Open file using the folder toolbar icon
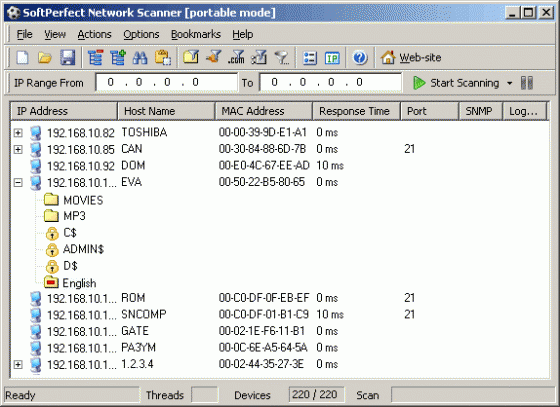 [45, 57]
